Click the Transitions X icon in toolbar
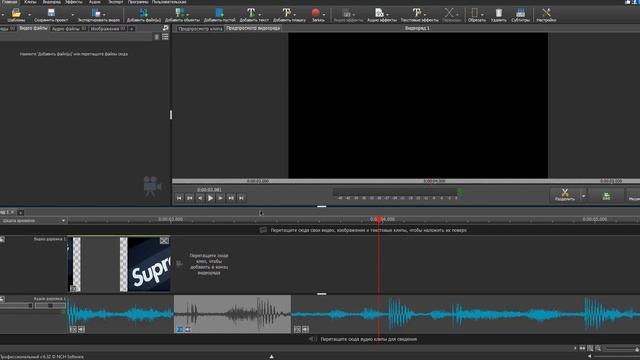The width and height of the screenshot is (640, 360). coord(449,13)
